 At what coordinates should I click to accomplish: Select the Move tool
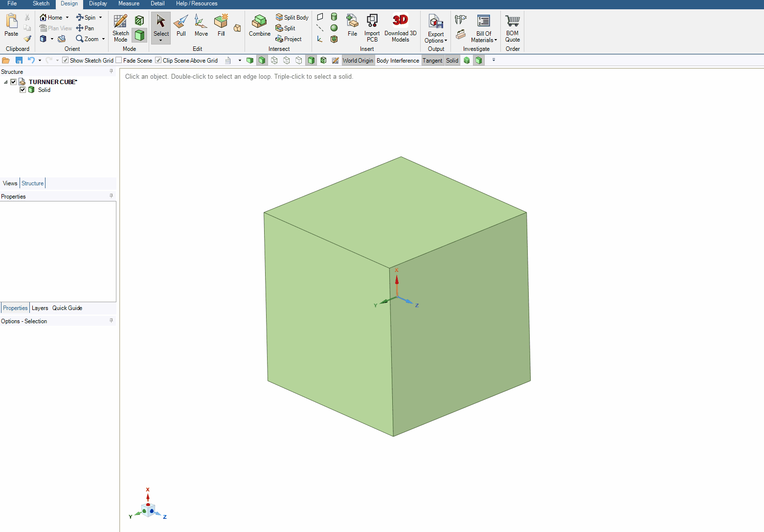click(201, 25)
